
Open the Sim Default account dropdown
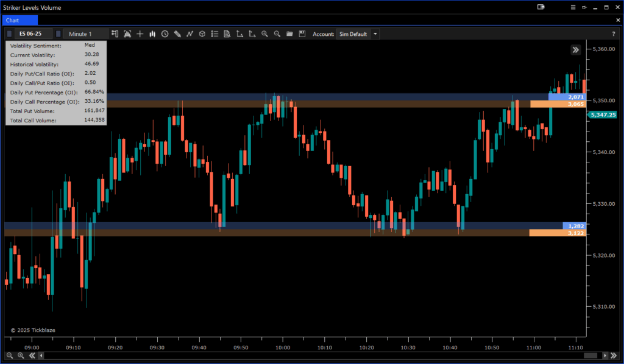[375, 34]
